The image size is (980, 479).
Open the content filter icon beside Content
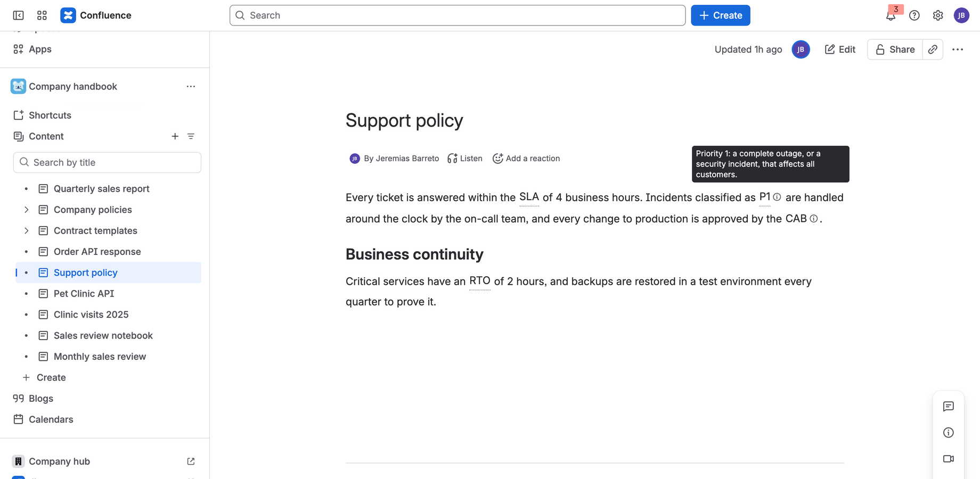[x=191, y=136]
